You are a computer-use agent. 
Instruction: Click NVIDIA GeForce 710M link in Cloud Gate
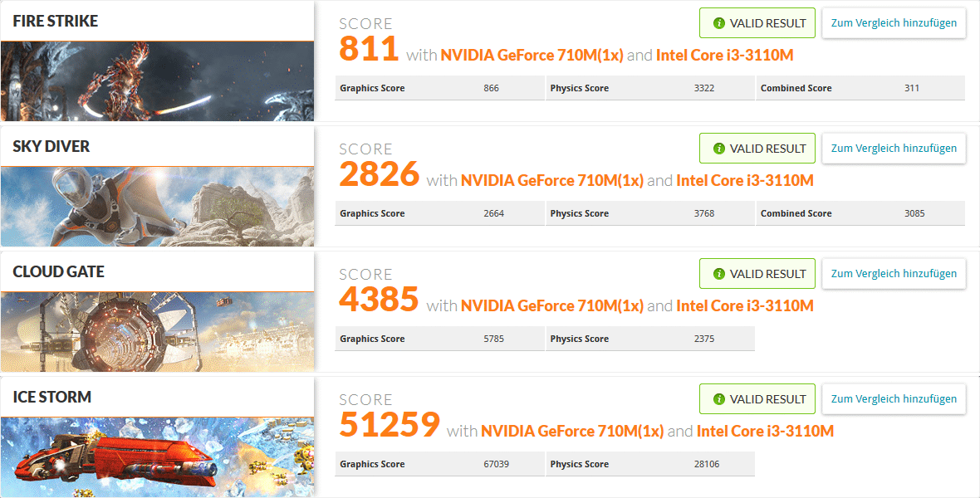(551, 306)
